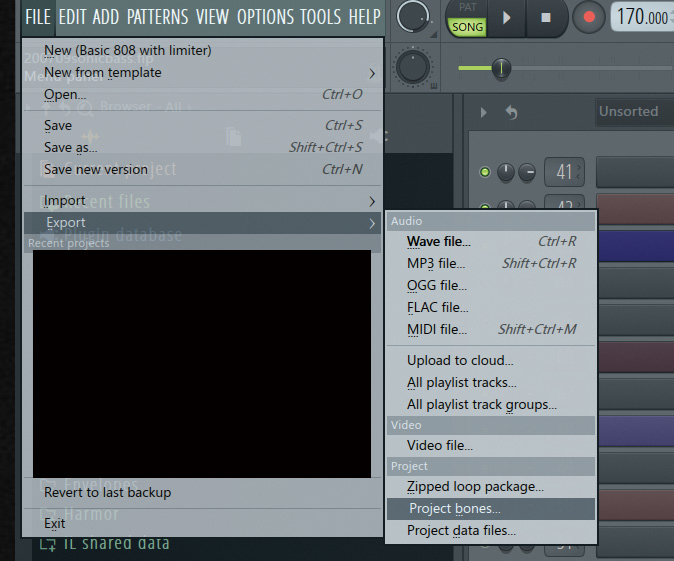This screenshot has height=561, width=674.
Task: Switch to PAT mode
Action: point(467,8)
